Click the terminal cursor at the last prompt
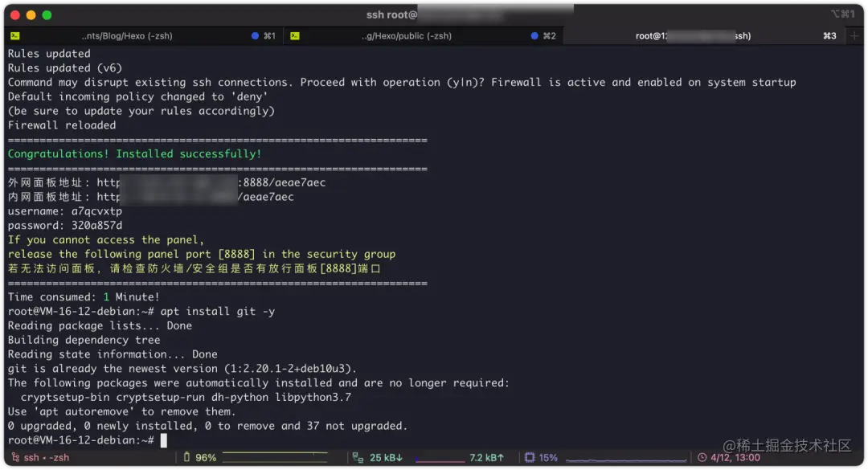 (x=163, y=440)
